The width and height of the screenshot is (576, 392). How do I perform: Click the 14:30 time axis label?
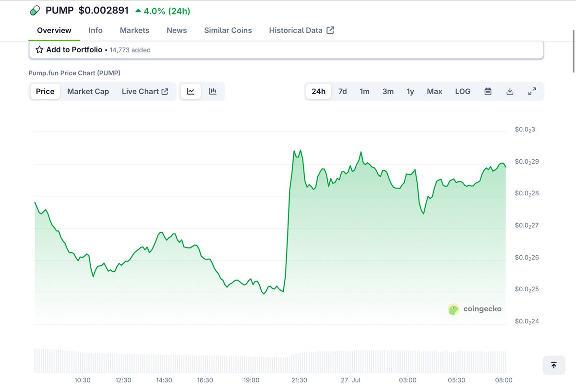click(x=164, y=380)
